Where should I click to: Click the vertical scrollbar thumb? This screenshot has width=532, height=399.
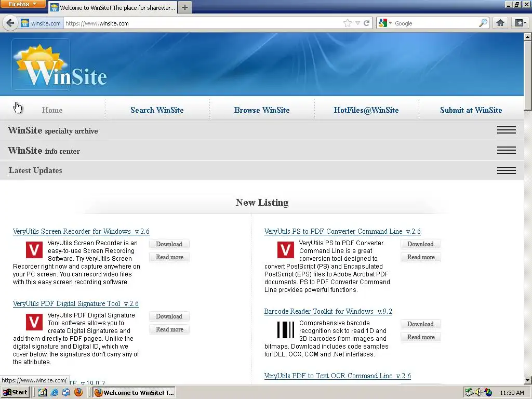528,75
